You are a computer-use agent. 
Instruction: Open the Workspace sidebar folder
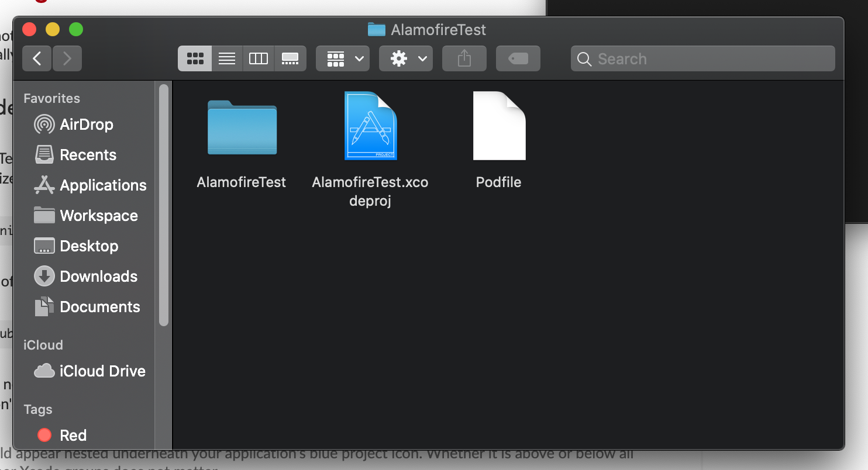(99, 216)
